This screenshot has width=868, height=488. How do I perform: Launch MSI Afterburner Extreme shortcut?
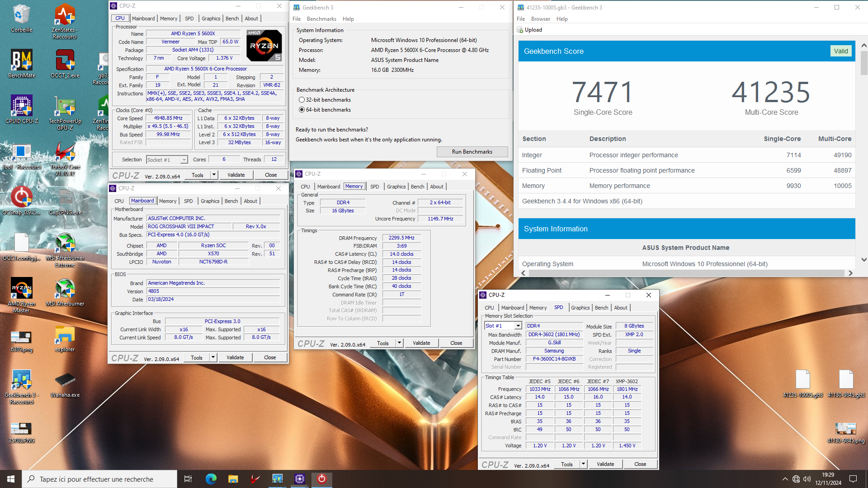click(65, 249)
